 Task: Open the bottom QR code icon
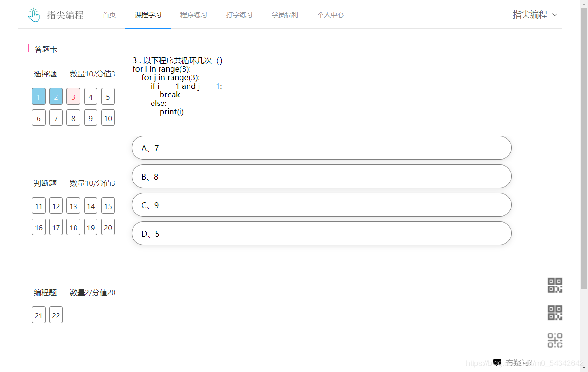[x=555, y=341]
